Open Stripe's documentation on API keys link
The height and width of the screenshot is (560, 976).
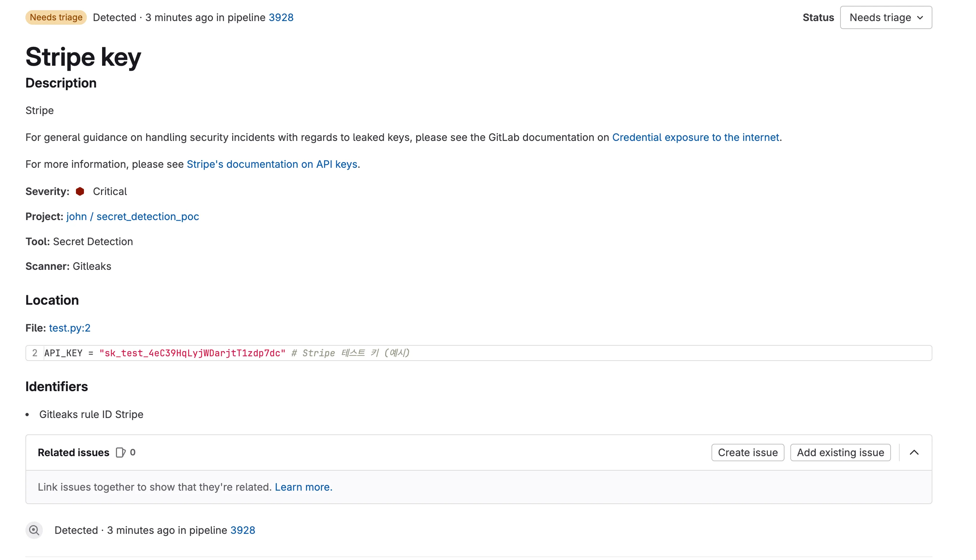click(272, 164)
